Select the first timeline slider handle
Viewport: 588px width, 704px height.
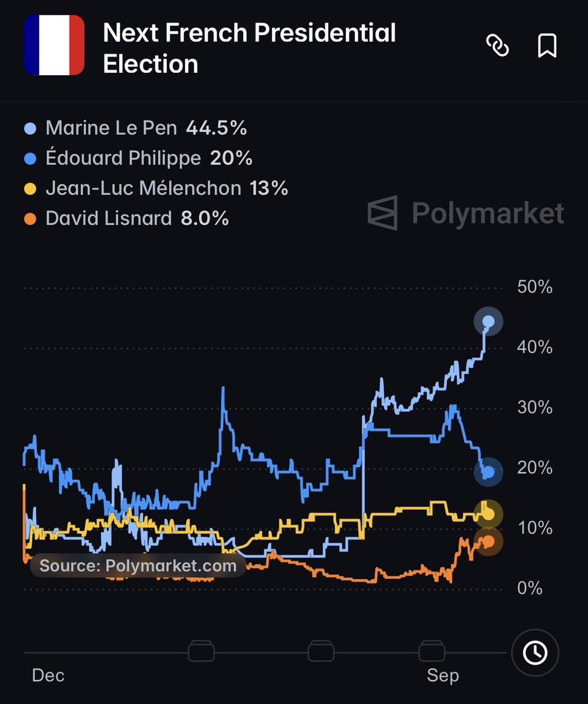[201, 651]
